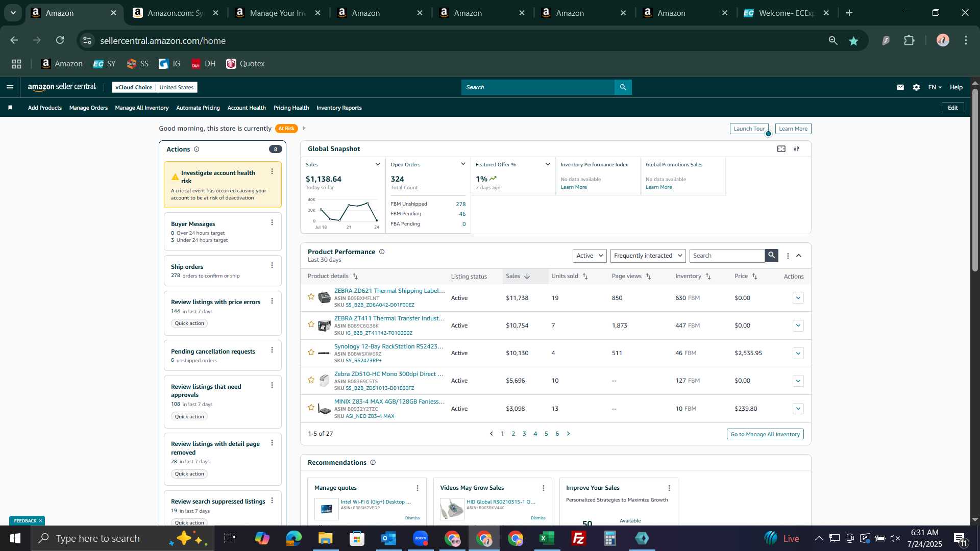Open Ship orders card options menu
This screenshot has width=980, height=551.
click(272, 265)
